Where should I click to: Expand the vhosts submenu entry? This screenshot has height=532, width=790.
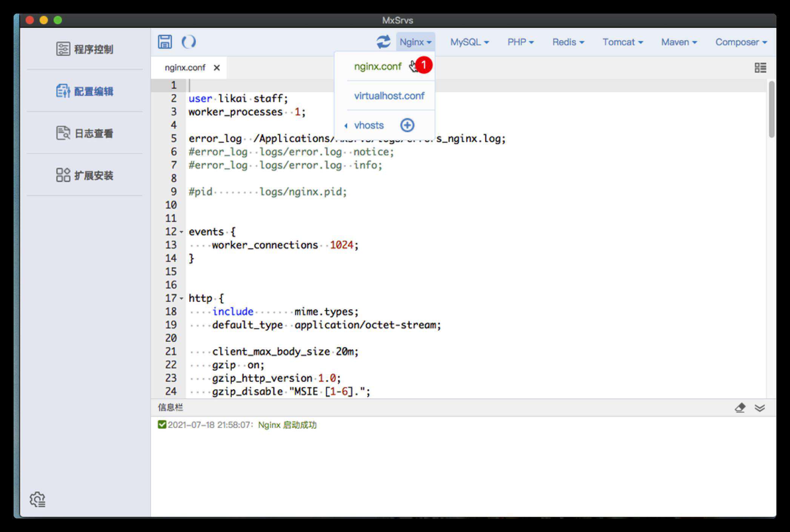click(x=369, y=125)
